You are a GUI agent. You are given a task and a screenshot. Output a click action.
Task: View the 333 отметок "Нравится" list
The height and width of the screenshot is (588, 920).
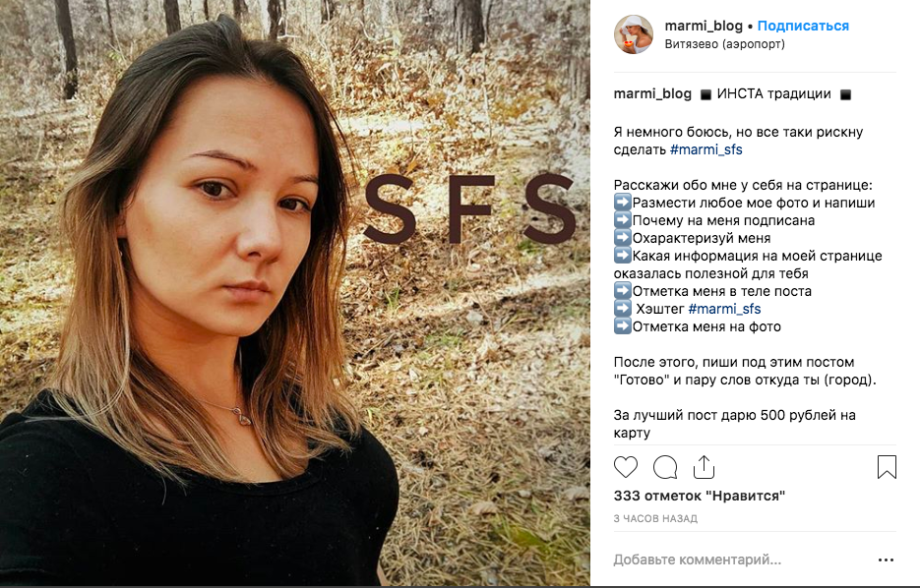(x=699, y=496)
